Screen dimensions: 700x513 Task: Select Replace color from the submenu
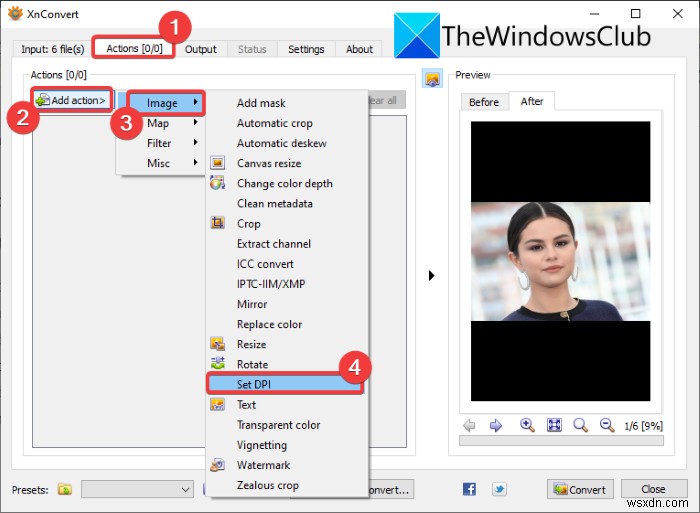coord(287,324)
